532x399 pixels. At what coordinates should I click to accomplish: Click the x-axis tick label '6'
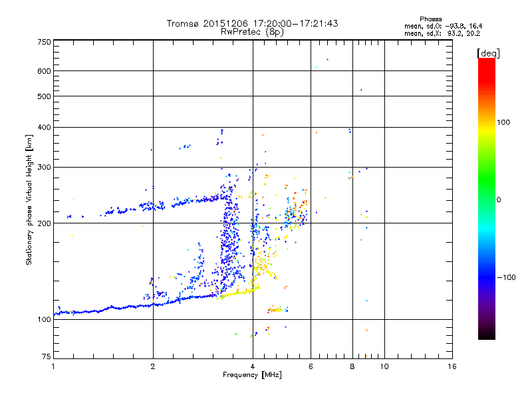coord(311,366)
